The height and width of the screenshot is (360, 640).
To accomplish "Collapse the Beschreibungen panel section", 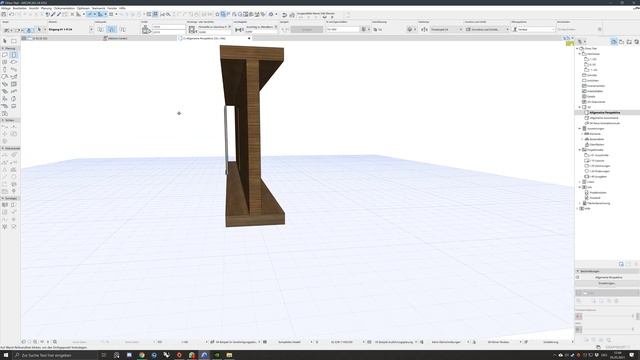I will coord(578,271).
